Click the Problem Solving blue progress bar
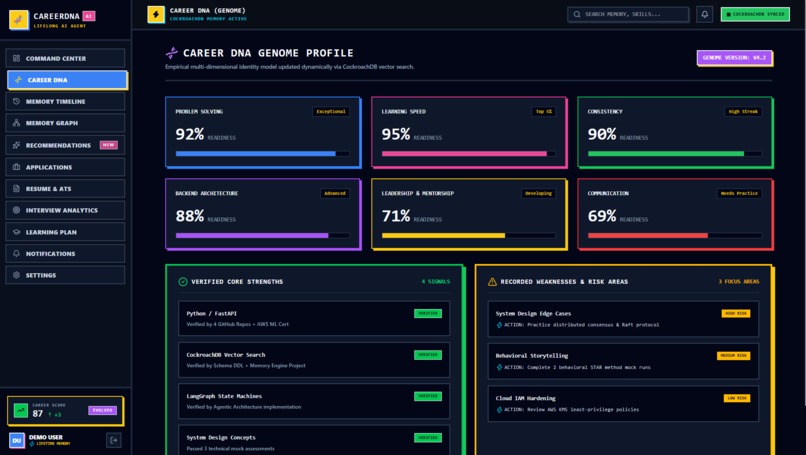The image size is (806, 455). tap(263, 154)
